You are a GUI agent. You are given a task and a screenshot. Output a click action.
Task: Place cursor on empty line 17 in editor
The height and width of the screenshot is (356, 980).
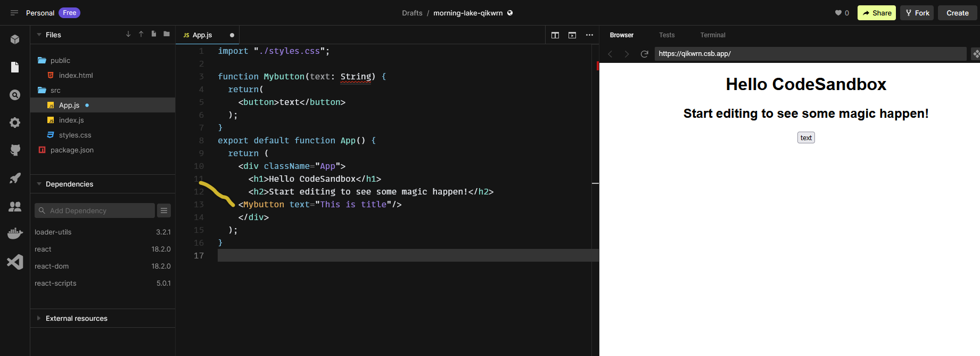[408, 255]
